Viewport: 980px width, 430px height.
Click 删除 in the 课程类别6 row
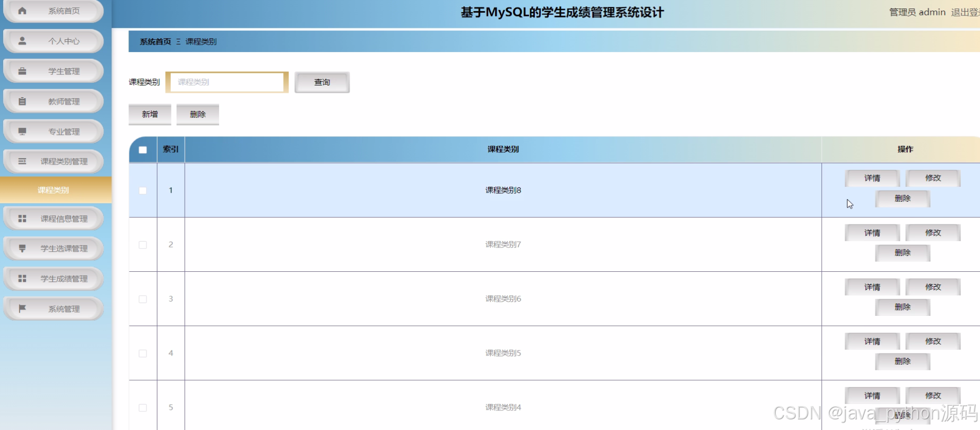[x=903, y=307]
